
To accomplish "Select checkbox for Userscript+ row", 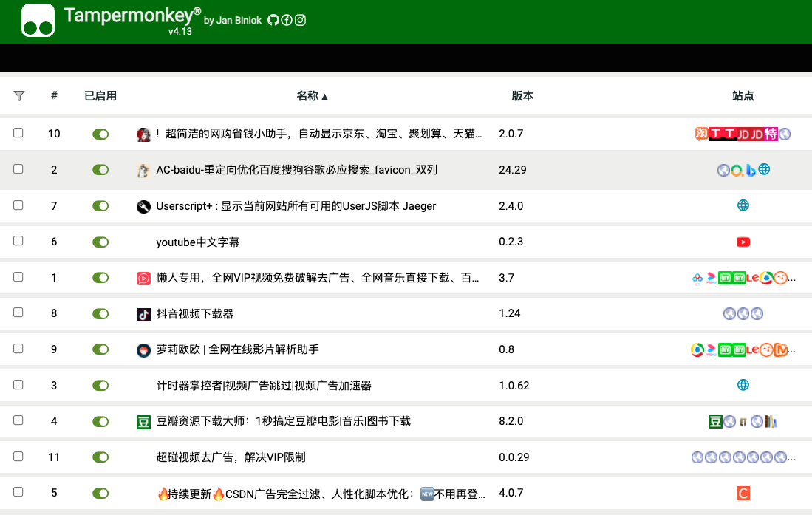I will 18,205.
